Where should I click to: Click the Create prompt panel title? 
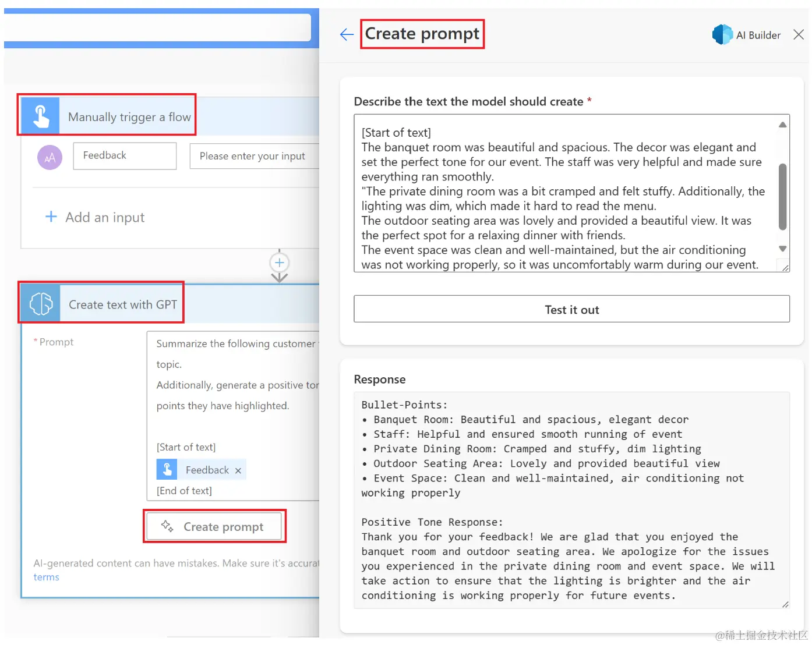point(422,34)
